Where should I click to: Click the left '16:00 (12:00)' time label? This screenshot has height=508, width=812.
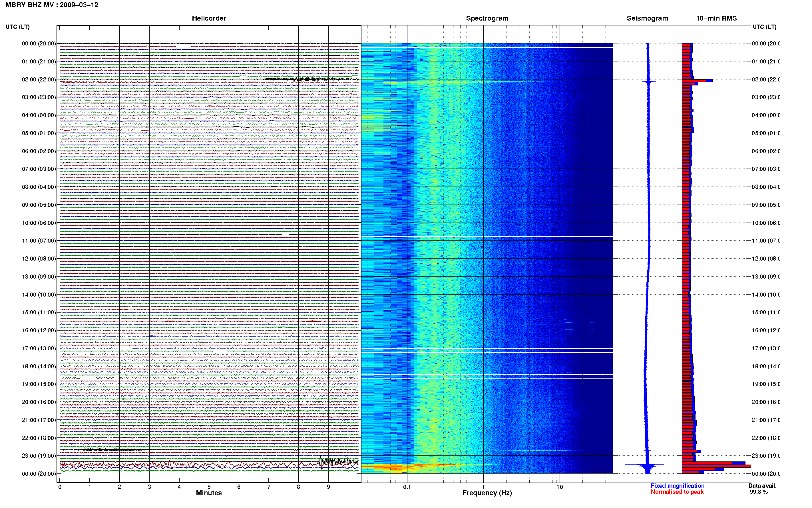39,330
